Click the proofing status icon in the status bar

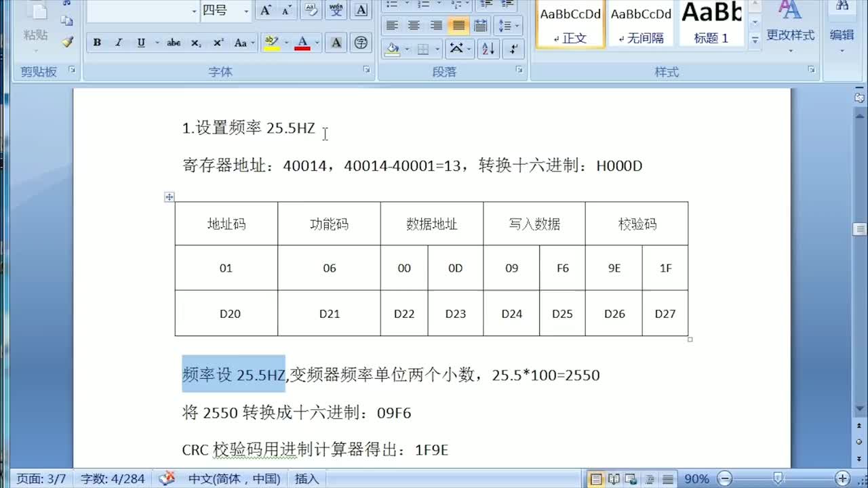(167, 479)
